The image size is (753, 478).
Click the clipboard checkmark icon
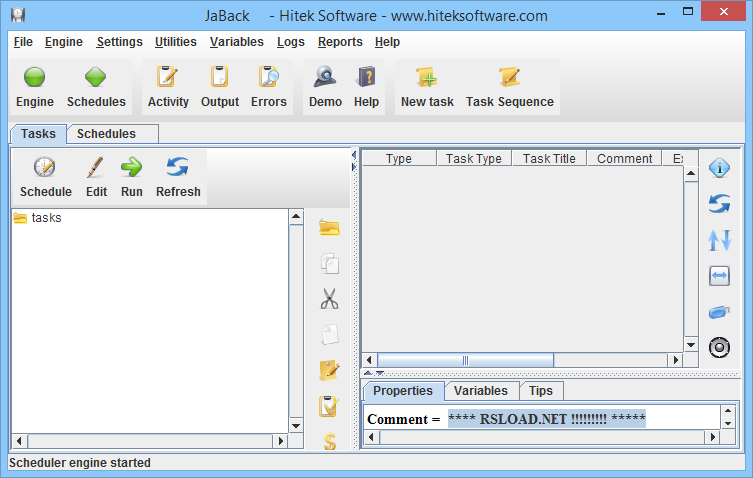(329, 406)
